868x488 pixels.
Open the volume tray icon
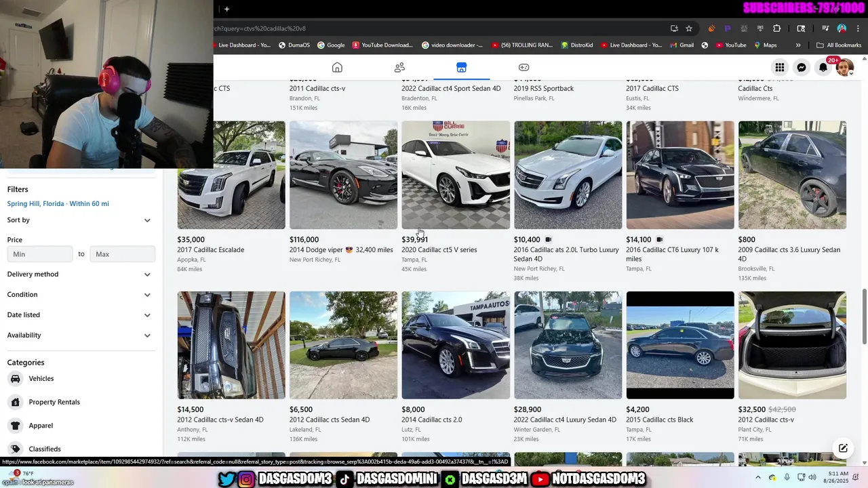tap(812, 478)
